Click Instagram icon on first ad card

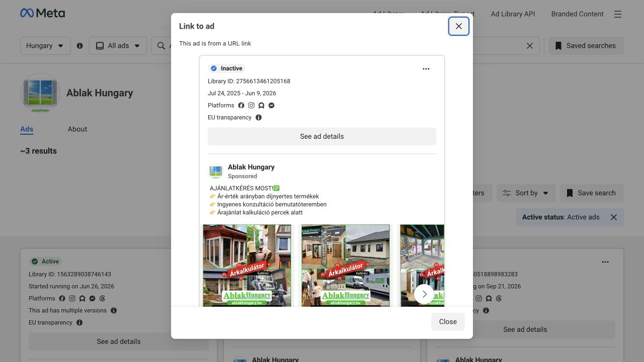click(72, 299)
